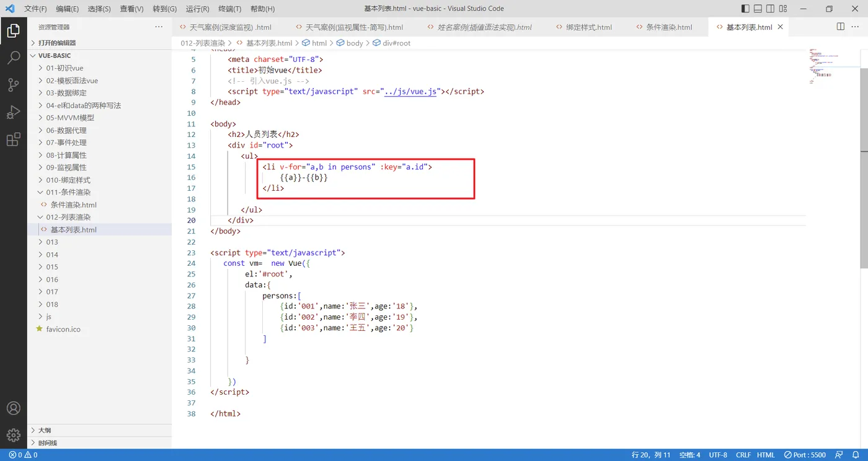Screen dimensions: 868x461
Task: Click the VS Code logo in title bar
Action: (10, 9)
